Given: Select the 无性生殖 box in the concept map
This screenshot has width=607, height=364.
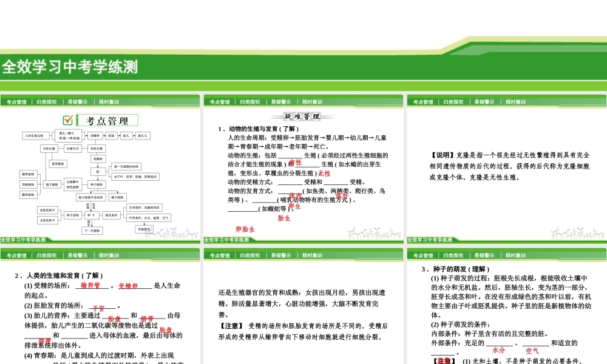Looking at the screenshot, I should [x=49, y=149].
